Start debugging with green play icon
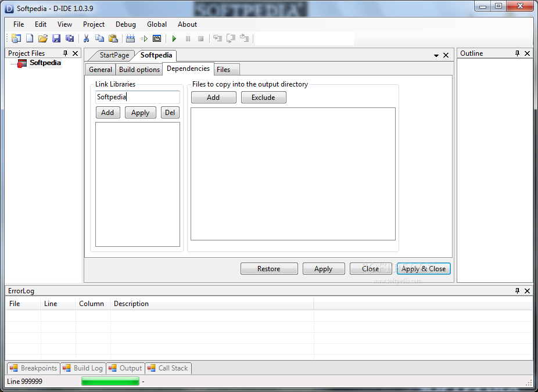Screen dimensions: 538x392 coord(174,39)
